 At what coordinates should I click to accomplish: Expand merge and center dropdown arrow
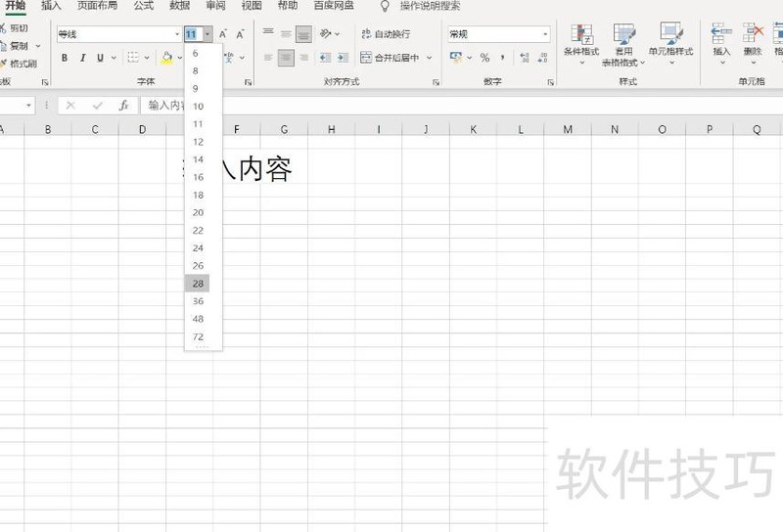(429, 58)
